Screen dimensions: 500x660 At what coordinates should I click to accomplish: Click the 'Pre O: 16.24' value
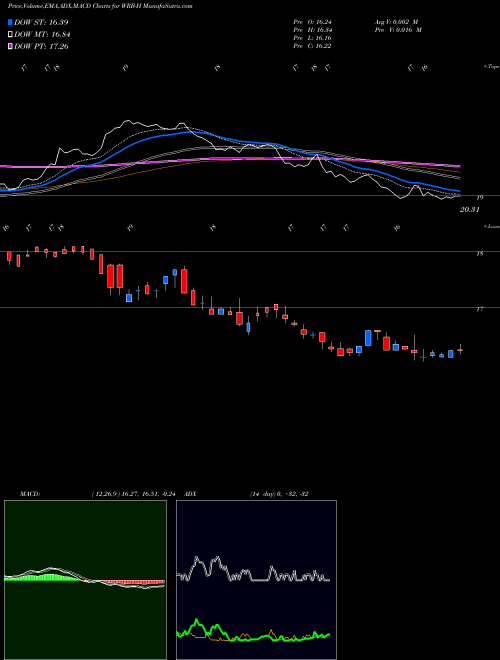[313, 22]
